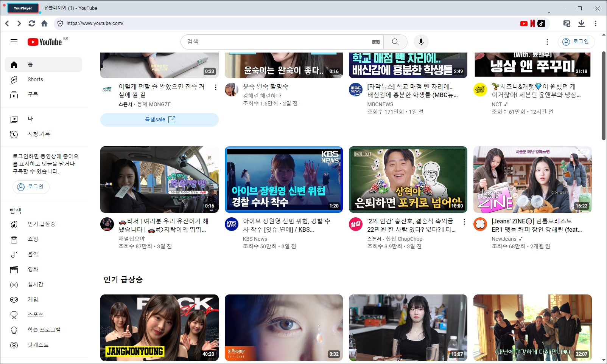Viewport: 607px width, 364px height.
Task: Click the 로그인 button in the top header
Action: tap(576, 42)
